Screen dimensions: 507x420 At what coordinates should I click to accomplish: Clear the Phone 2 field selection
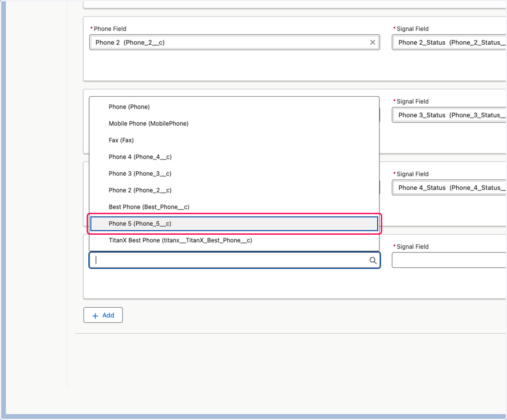(x=372, y=42)
